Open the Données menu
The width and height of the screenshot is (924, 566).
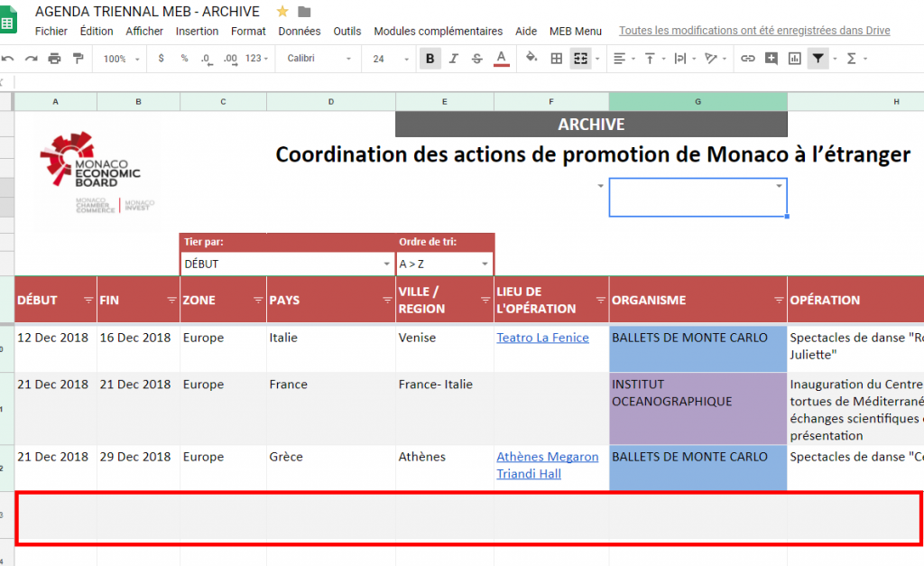(299, 31)
